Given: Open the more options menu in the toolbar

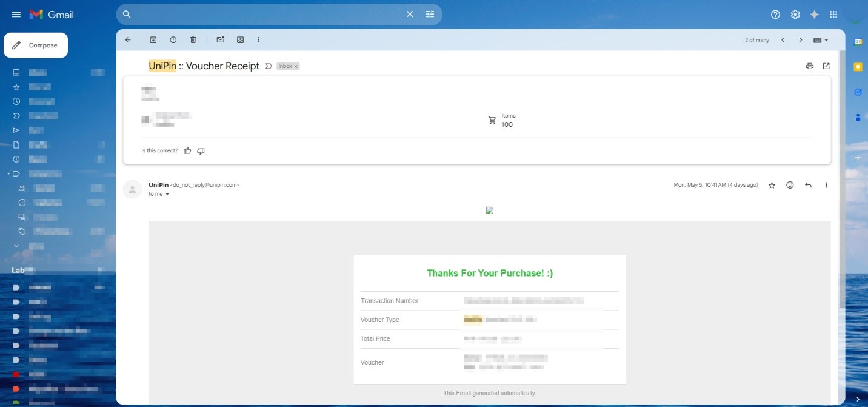Looking at the screenshot, I should pos(258,39).
